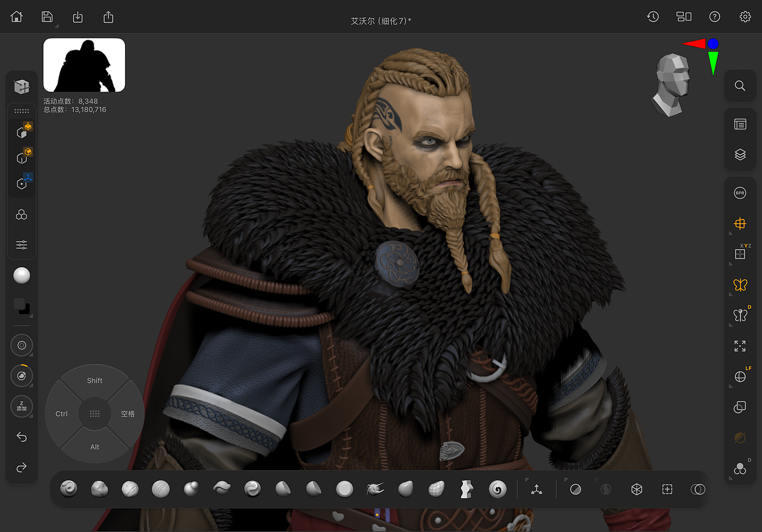The height and width of the screenshot is (532, 762).
Task: Undo the last action
Action: coord(21,437)
